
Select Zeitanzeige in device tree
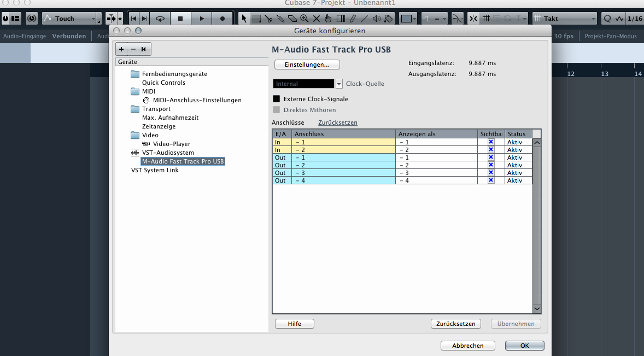click(159, 126)
